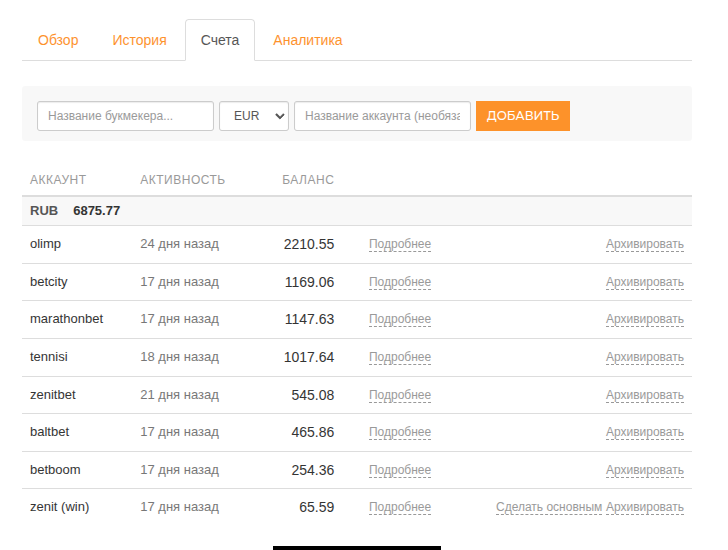
Task: Select the zenitbet account name
Action: (53, 395)
